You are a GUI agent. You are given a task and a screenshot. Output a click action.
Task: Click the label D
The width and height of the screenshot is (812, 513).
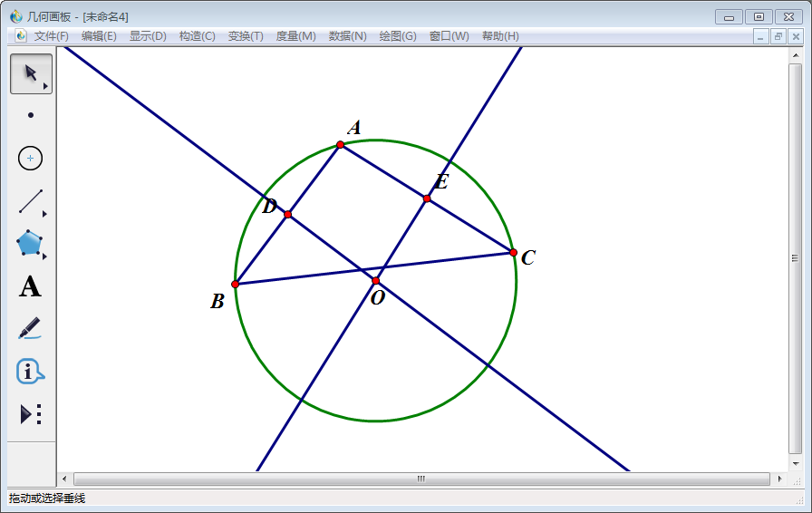tap(269, 207)
